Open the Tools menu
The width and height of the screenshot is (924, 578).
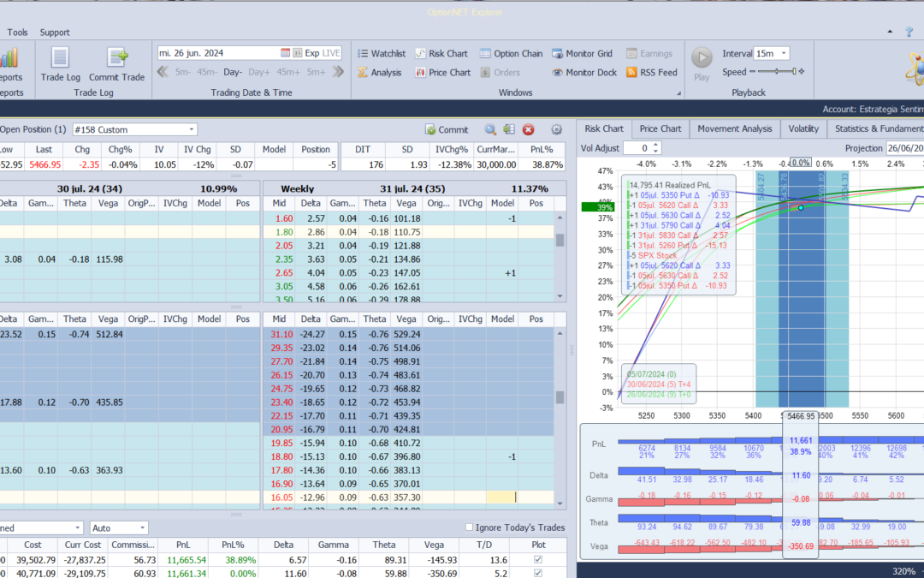pyautogui.click(x=17, y=33)
